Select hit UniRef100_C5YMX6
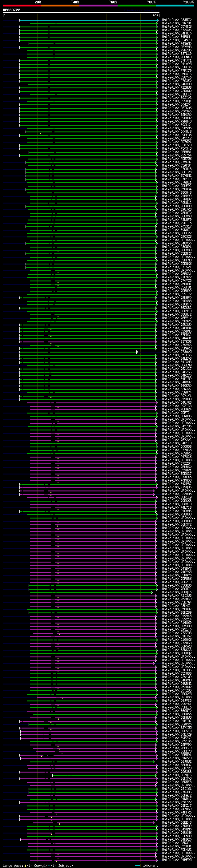Screen dimensions: 197x868 coord(177,26)
